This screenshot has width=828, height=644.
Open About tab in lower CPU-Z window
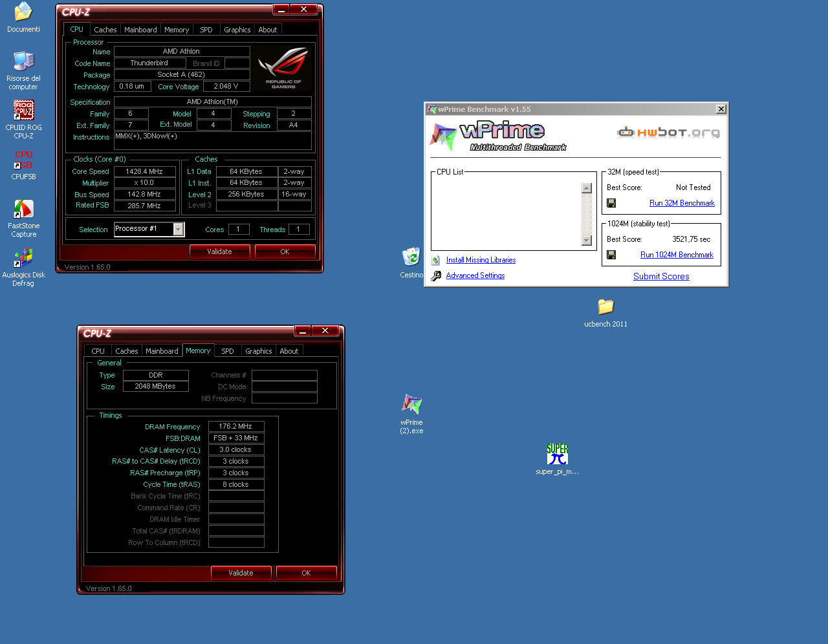coord(289,351)
